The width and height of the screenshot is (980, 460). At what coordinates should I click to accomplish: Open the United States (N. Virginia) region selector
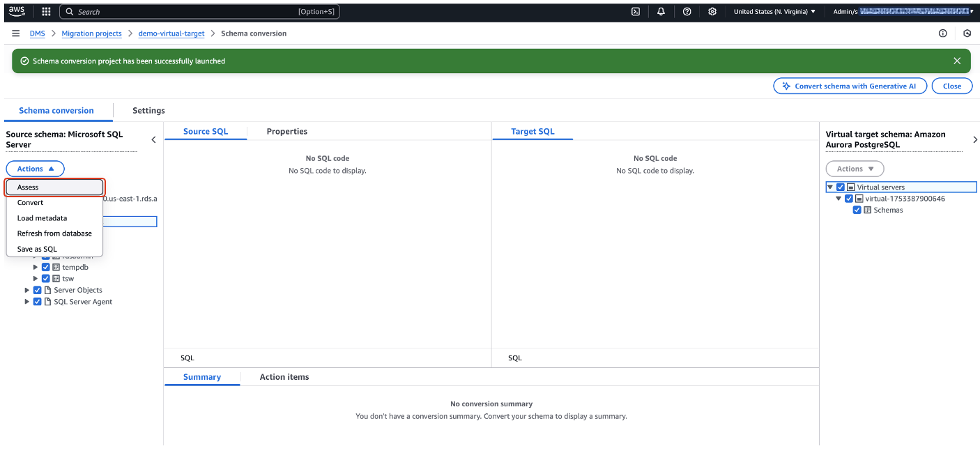coord(774,12)
